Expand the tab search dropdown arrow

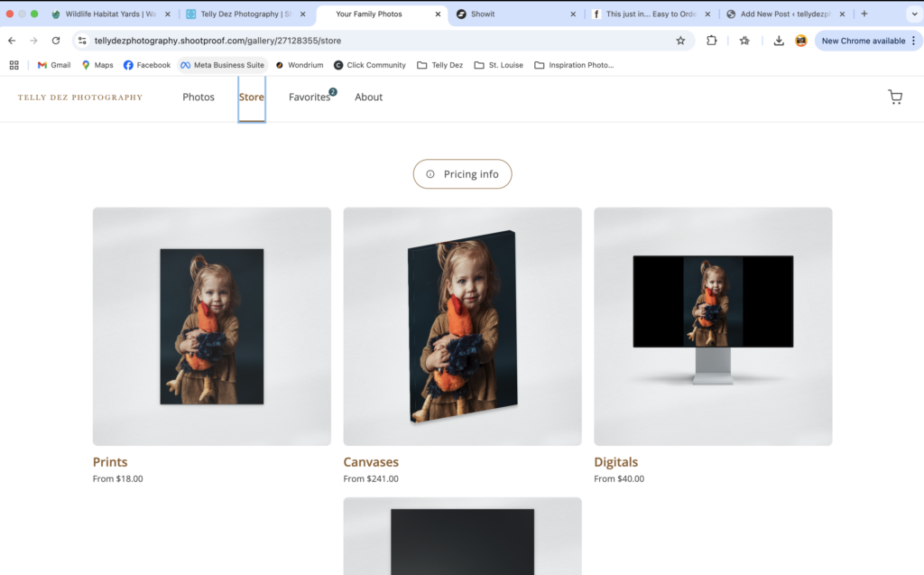pos(914,14)
